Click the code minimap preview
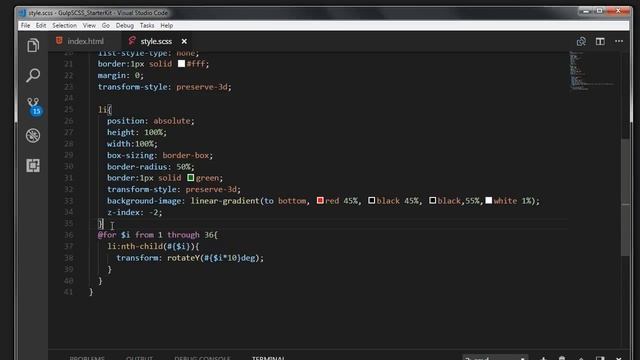Viewport: 640px width, 360px height. tap(591, 70)
